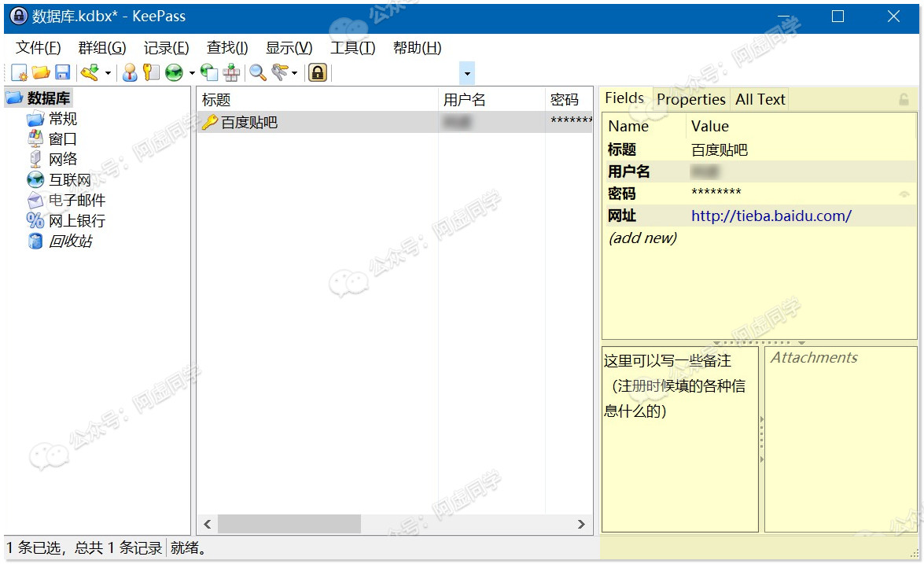Screen dimensions: 924x564
Task: Click the 密码 field masked value
Action: tap(716, 192)
